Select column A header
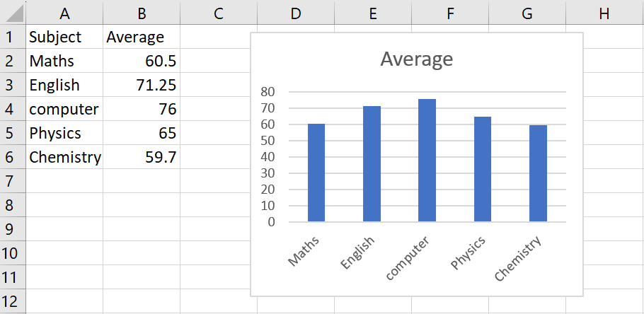The height and width of the screenshot is (314, 644). 64,13
